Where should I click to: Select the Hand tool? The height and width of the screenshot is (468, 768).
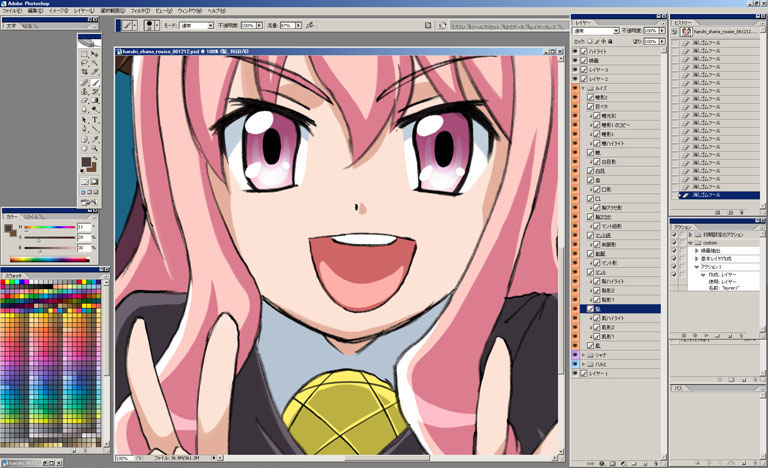pyautogui.click(x=85, y=148)
